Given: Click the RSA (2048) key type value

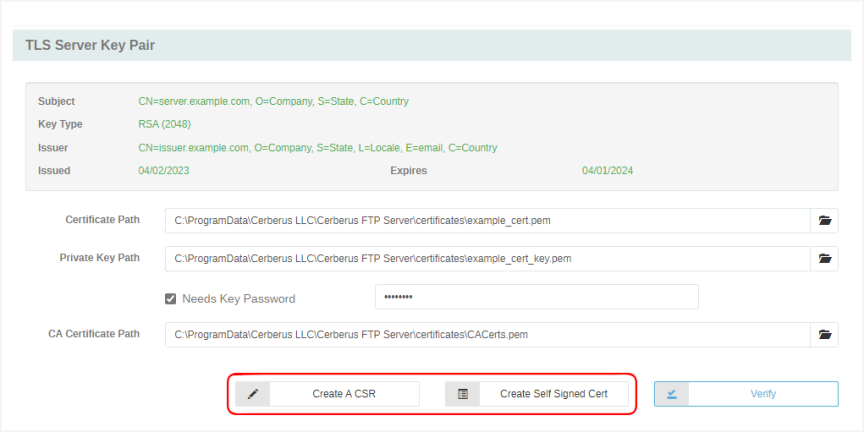Looking at the screenshot, I should click(x=164, y=125).
